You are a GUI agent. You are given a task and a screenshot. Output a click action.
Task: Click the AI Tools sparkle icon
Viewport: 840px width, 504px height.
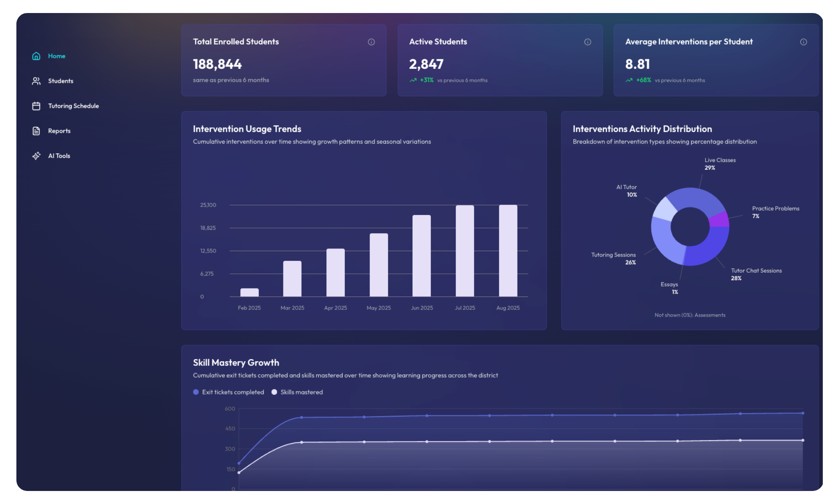36,156
